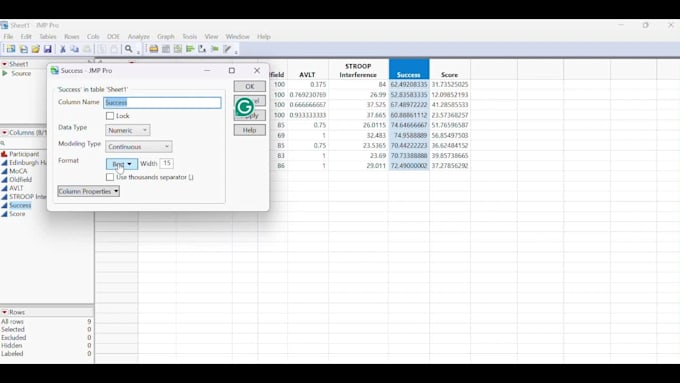Click the Score column's blue triangle icon
The height and width of the screenshot is (383, 680).
click(4, 214)
